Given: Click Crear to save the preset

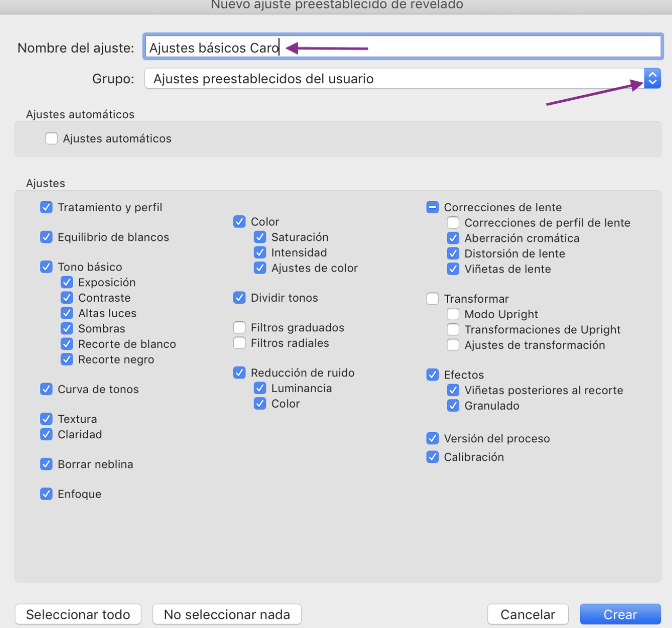Looking at the screenshot, I should (x=620, y=614).
